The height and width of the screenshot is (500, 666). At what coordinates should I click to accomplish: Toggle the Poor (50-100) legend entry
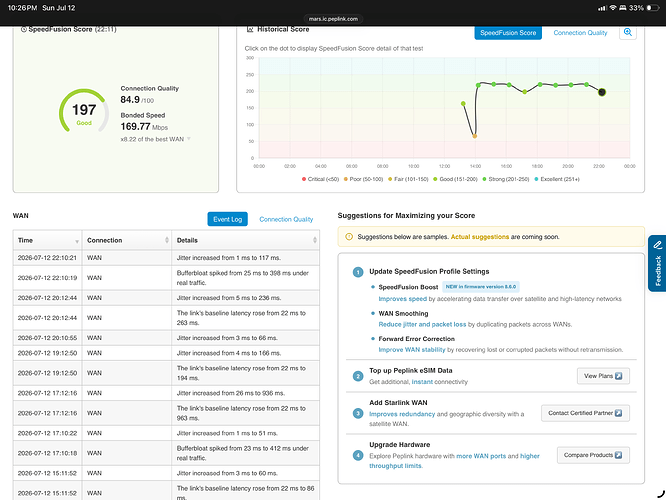point(363,179)
